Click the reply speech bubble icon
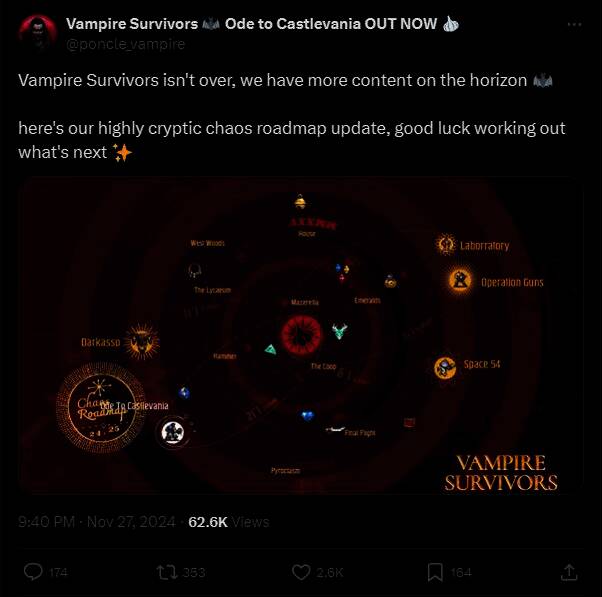The width and height of the screenshot is (602, 597). click(x=33, y=572)
